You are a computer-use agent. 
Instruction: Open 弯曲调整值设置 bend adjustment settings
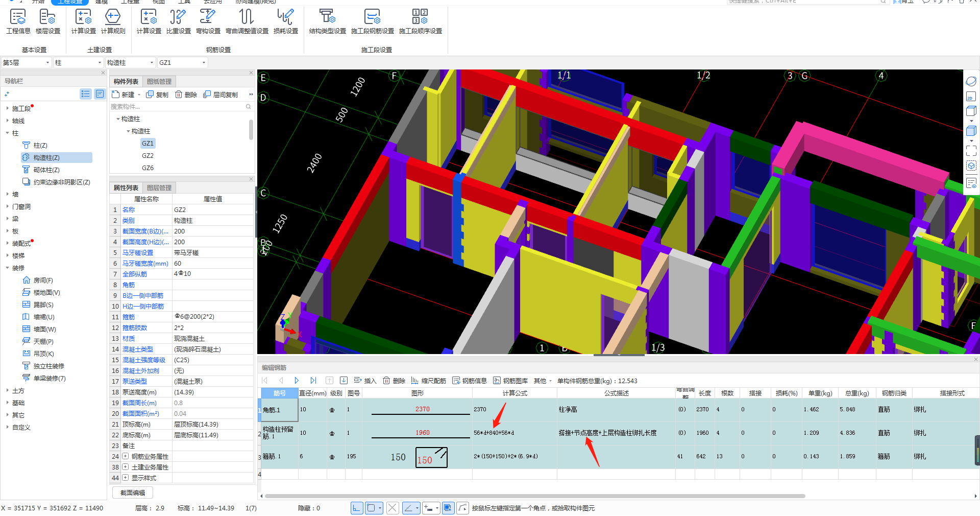click(x=247, y=21)
